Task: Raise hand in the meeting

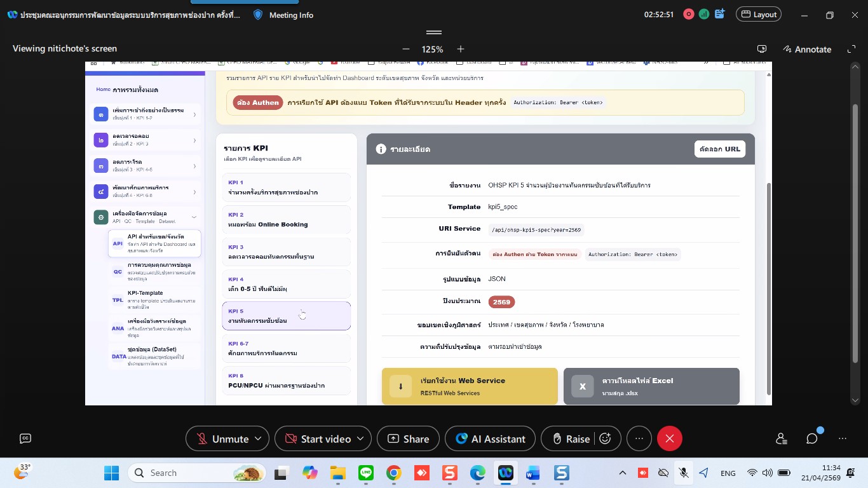Action: point(571,438)
